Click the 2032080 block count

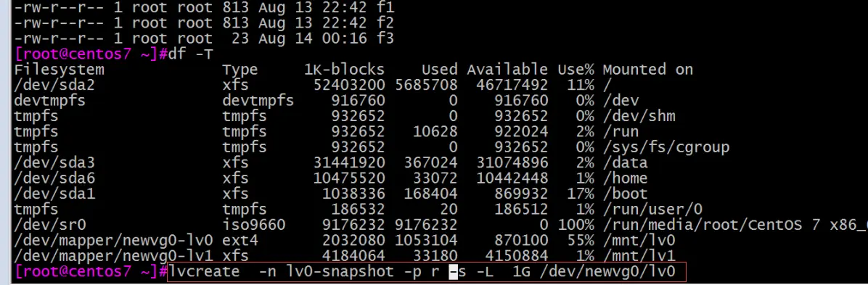tap(353, 240)
